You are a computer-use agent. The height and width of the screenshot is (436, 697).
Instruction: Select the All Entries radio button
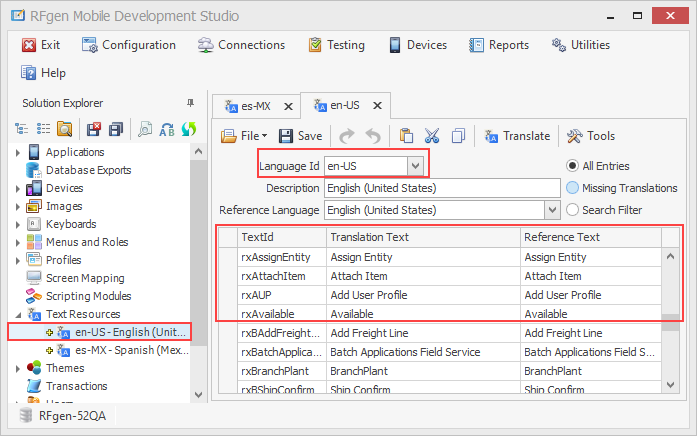tap(573, 166)
